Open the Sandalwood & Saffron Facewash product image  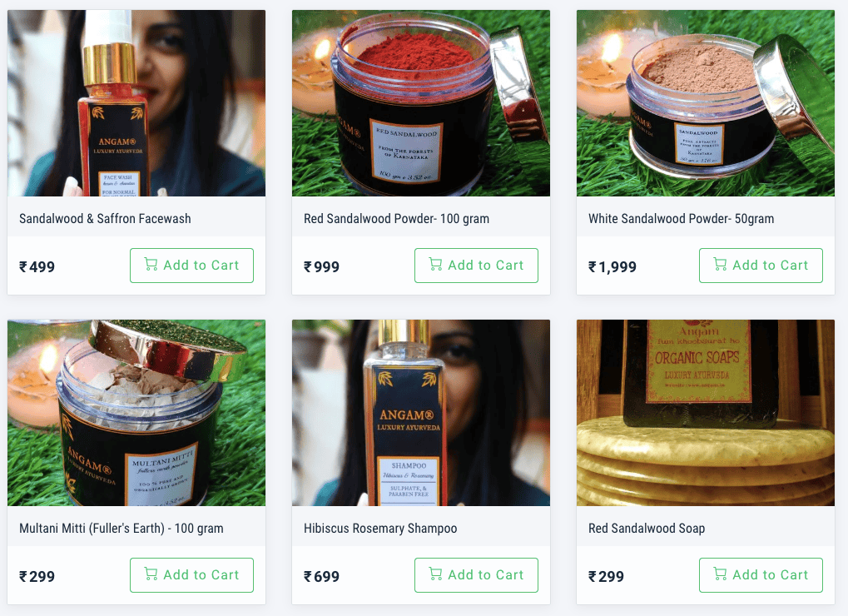tap(136, 102)
